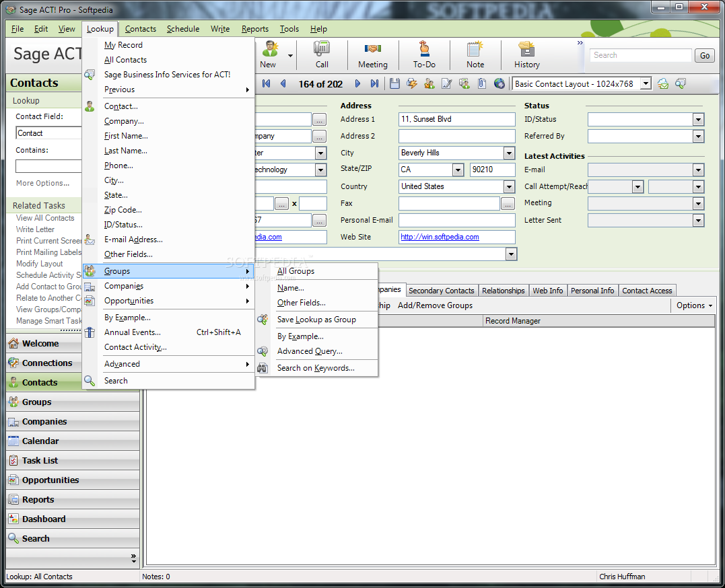The image size is (725, 588).
Task: Click the pencil-on-paper toolbar icon
Action: tap(447, 83)
